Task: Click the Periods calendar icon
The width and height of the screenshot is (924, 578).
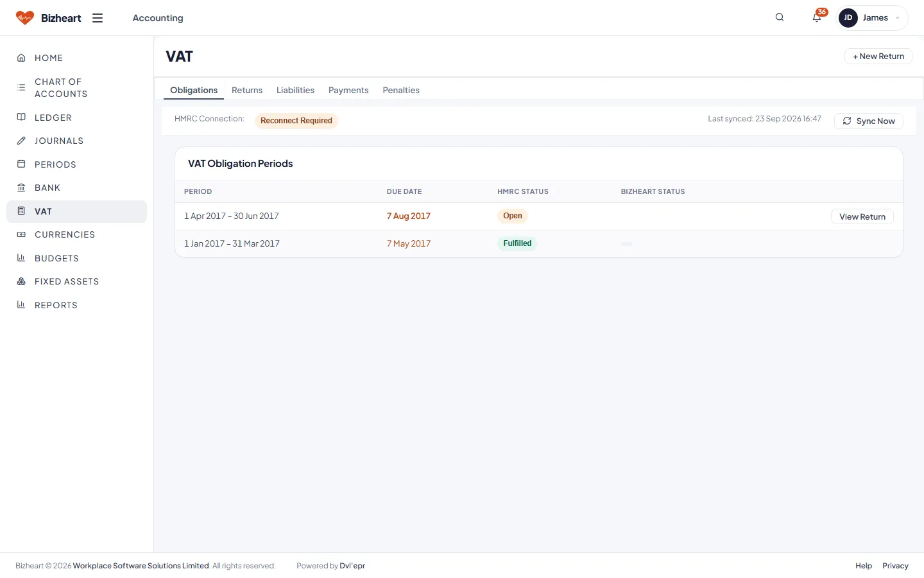Action: click(x=21, y=164)
